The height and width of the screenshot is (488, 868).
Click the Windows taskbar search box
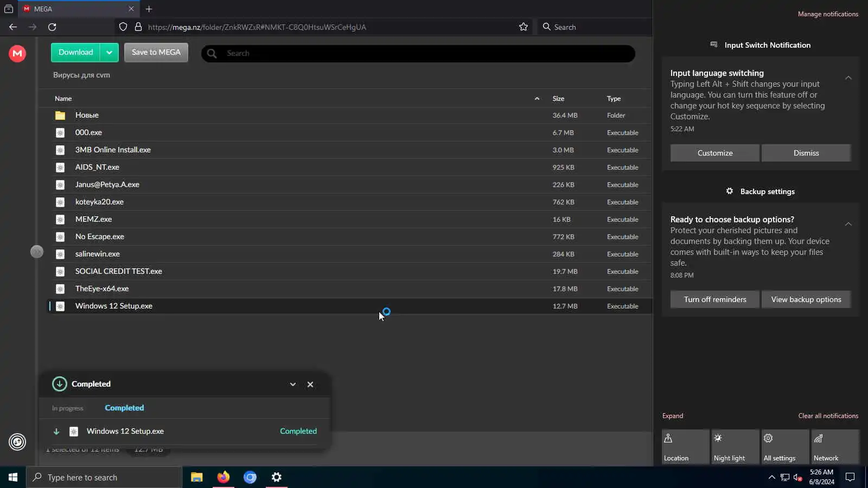(104, 477)
